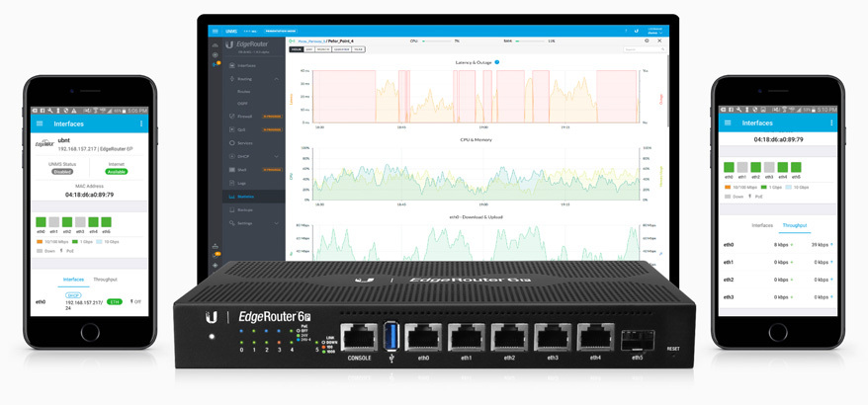Select eth3 throughput row on right phone
Screen dimensions: 868x405
tap(778, 297)
